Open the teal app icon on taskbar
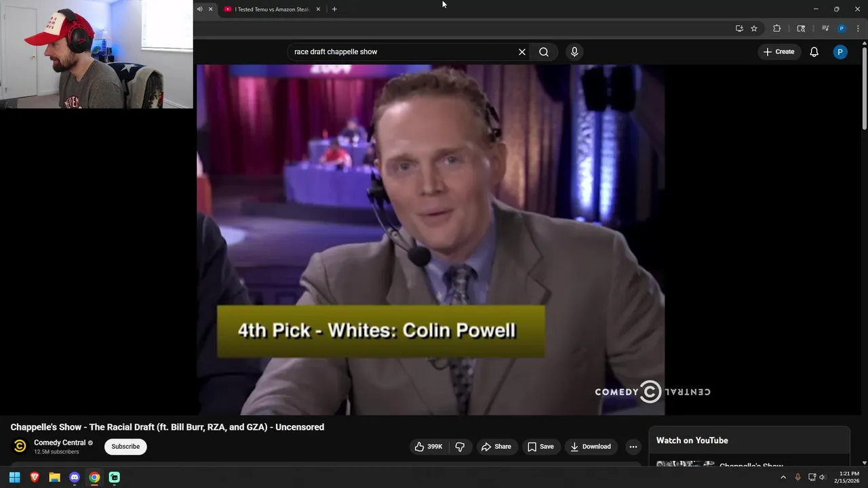Screen dimensions: 868x488 click(115, 477)
